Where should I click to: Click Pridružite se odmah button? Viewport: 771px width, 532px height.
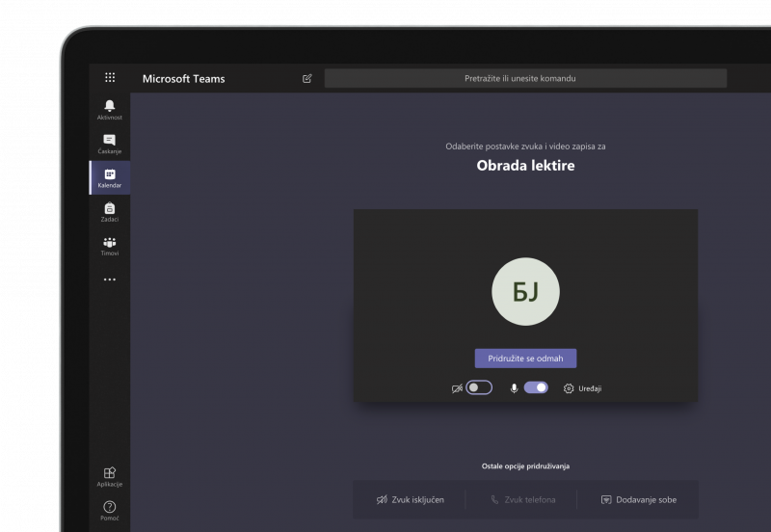(525, 359)
